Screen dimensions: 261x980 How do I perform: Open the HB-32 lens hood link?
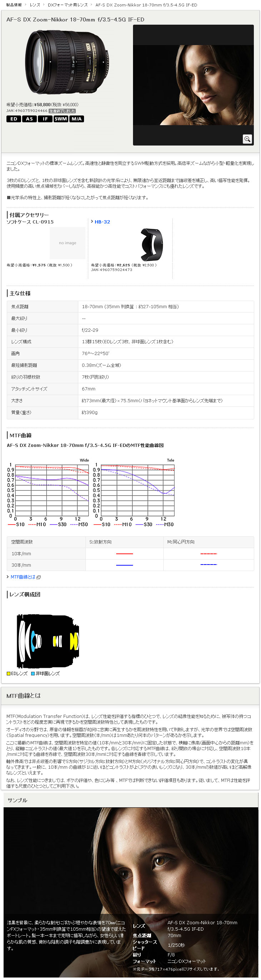(102, 222)
